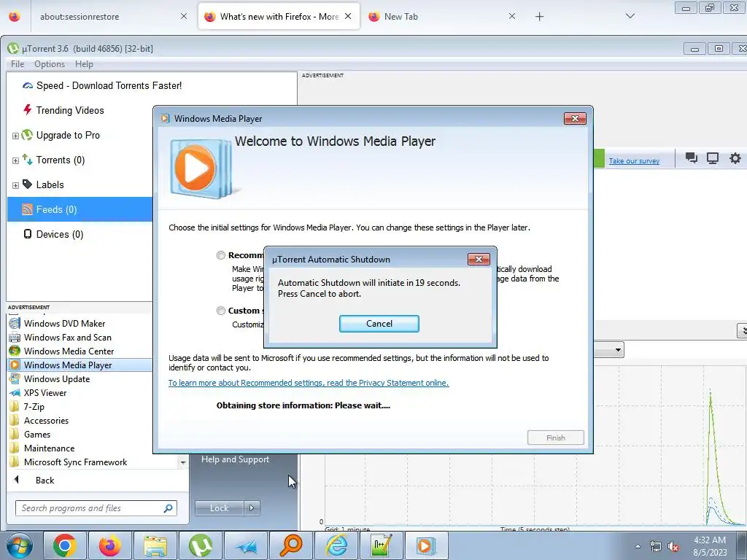Click the Lock button
Image resolution: width=747 pixels, height=560 pixels.
pos(219,508)
